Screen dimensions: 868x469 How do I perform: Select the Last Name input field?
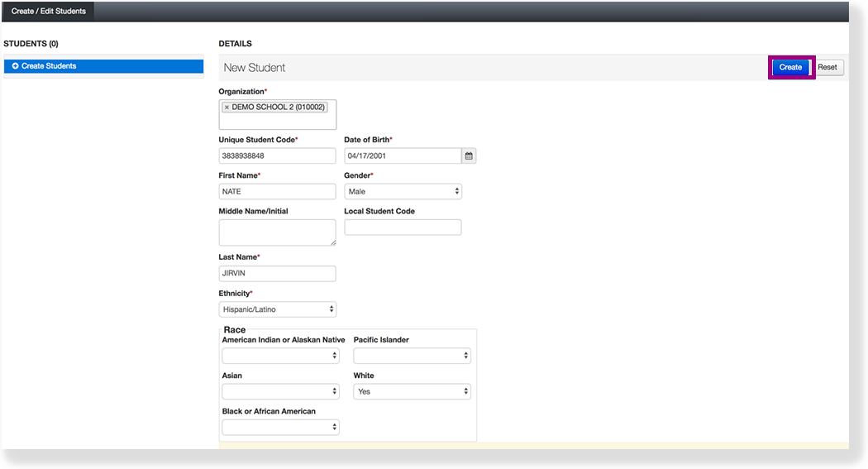277,274
